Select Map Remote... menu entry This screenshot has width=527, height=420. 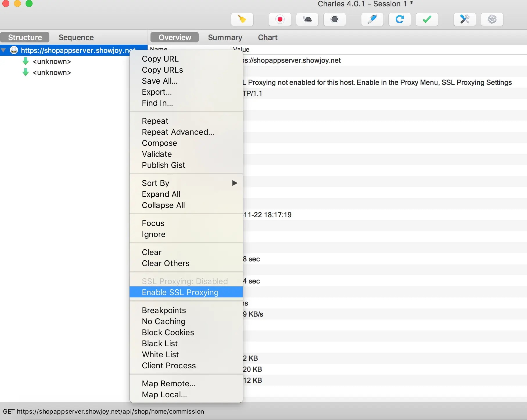point(186,384)
